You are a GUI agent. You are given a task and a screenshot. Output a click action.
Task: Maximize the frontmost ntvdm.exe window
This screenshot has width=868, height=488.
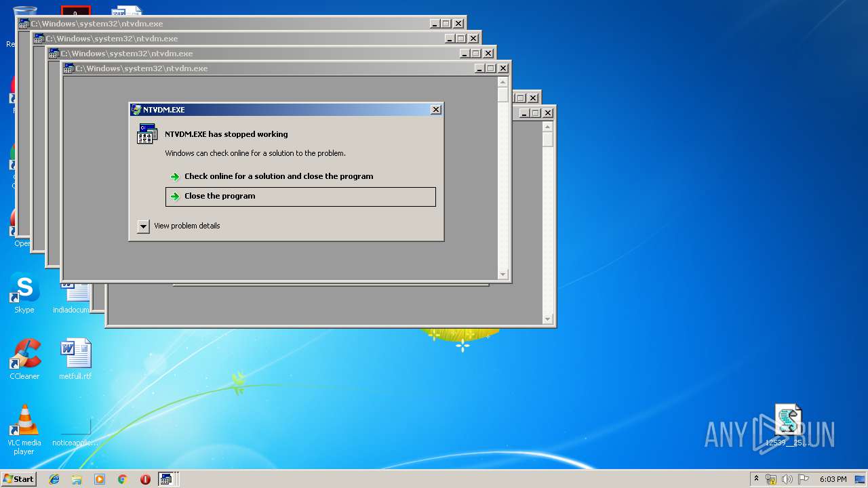[491, 68]
